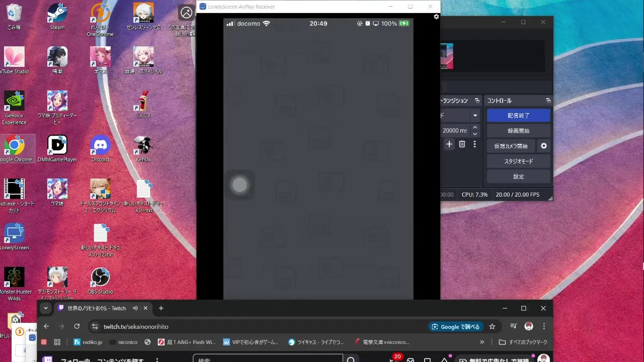
Task: Select the Google Chrome desktop icon
Action: tap(14, 148)
